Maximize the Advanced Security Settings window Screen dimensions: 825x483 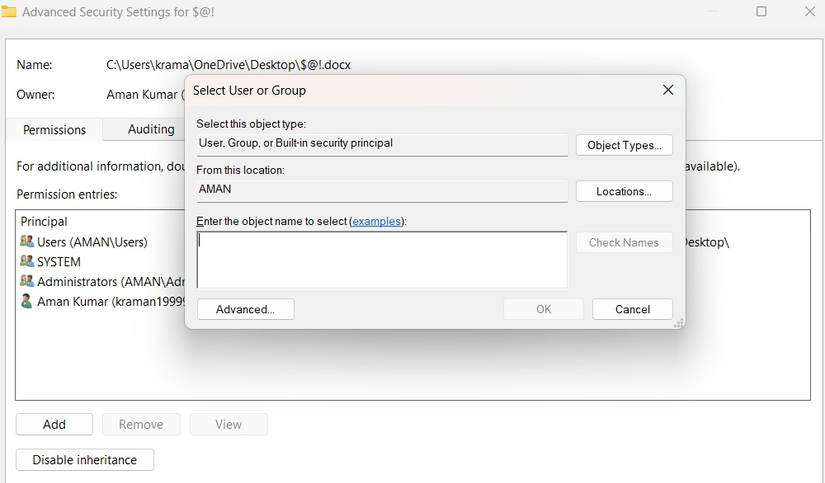pos(761,12)
